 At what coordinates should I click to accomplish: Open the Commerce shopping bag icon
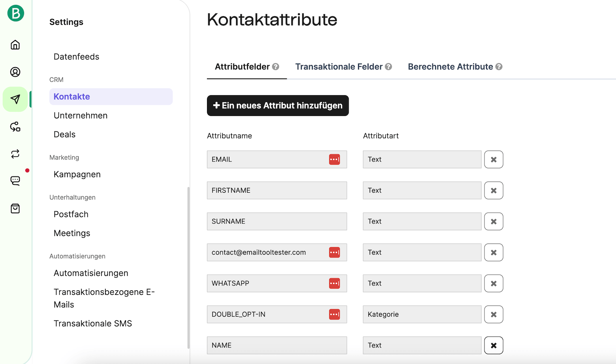(15, 208)
